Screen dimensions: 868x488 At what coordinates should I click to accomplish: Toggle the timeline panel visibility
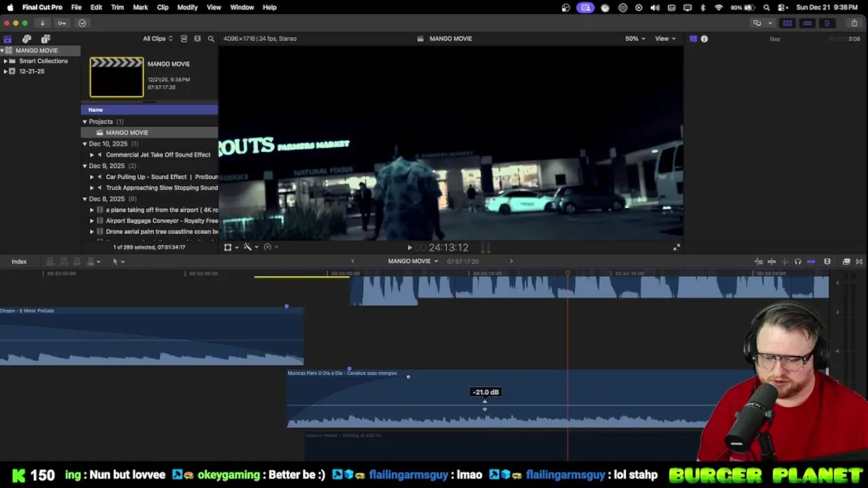pyautogui.click(x=807, y=23)
